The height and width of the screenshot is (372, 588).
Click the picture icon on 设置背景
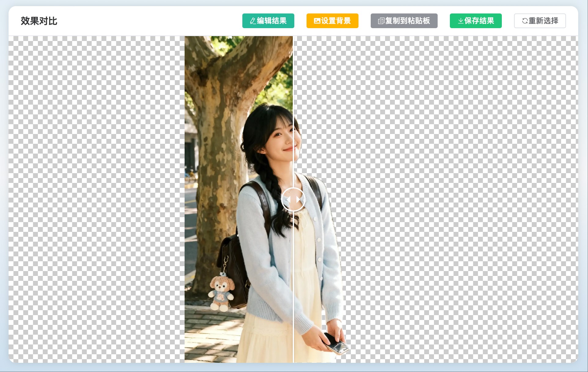[317, 21]
